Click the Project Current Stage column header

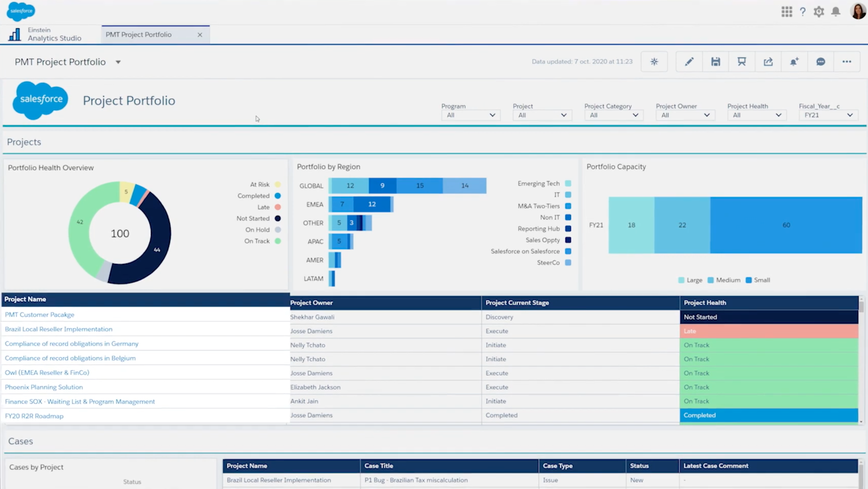pos(580,303)
